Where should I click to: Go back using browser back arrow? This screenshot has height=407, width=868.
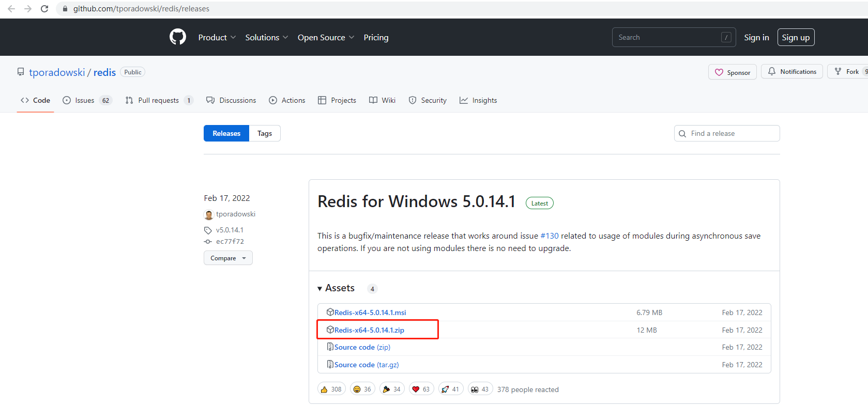[11, 9]
